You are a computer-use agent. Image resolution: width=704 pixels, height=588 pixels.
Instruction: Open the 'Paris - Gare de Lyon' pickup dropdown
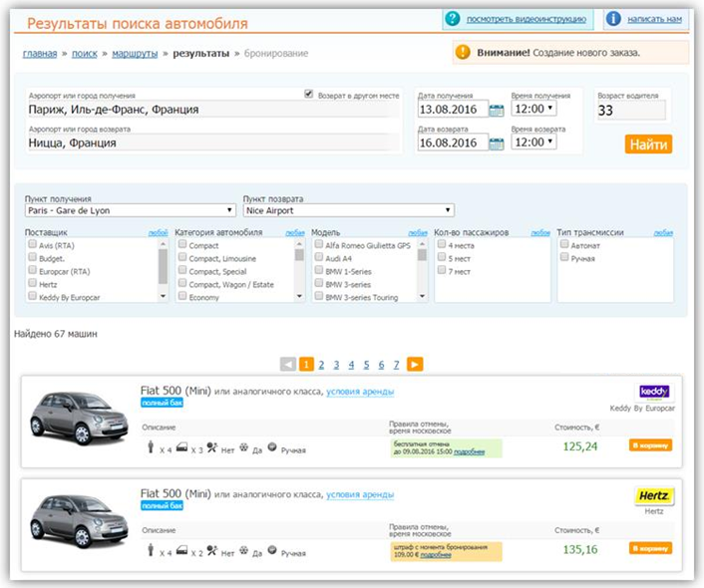pos(131,210)
